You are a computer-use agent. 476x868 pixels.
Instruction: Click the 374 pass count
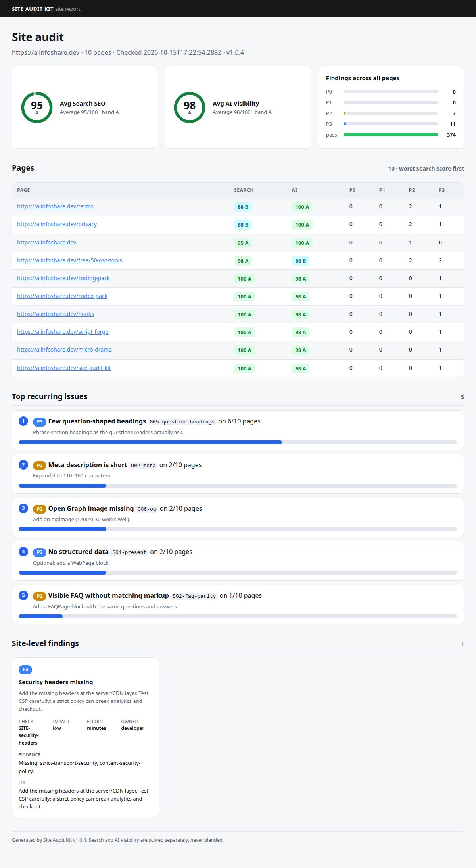pyautogui.click(x=451, y=135)
